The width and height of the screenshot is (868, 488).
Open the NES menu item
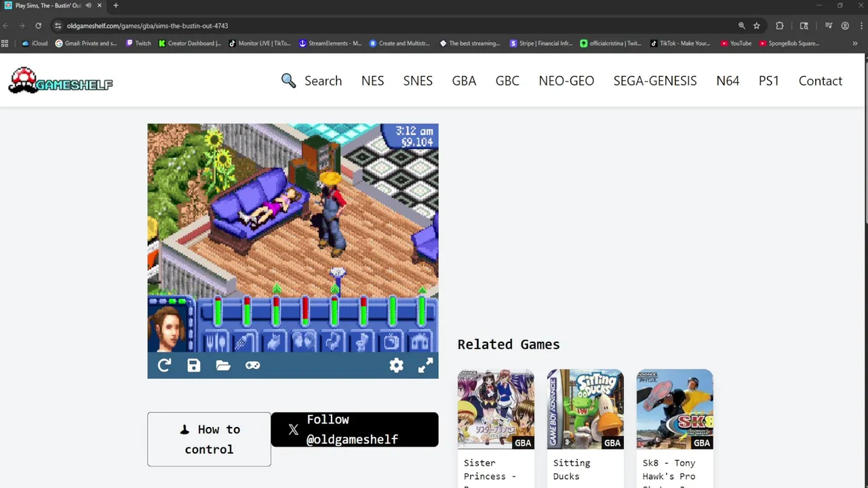coord(372,81)
